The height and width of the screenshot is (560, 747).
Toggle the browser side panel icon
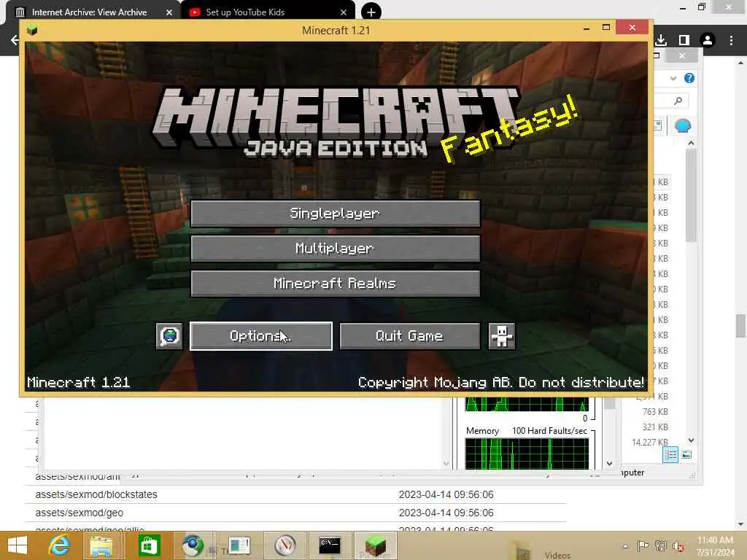click(684, 40)
